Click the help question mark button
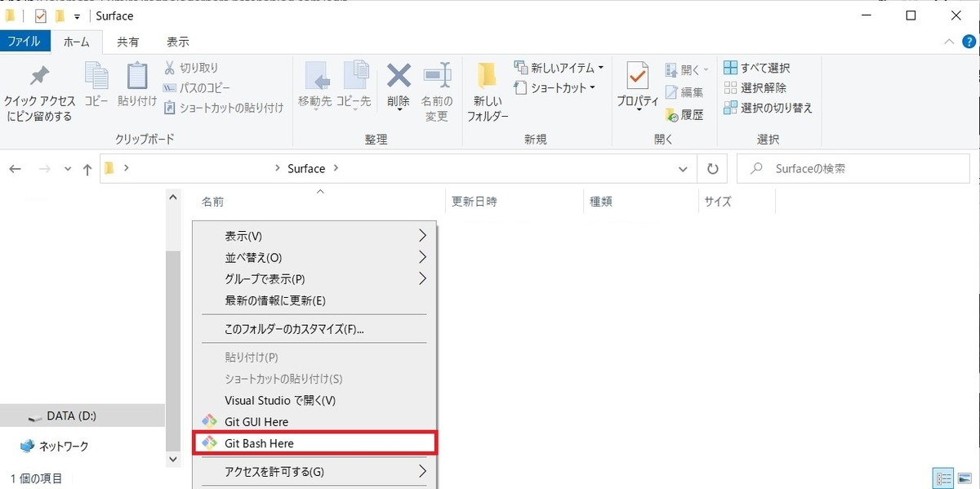 969,42
